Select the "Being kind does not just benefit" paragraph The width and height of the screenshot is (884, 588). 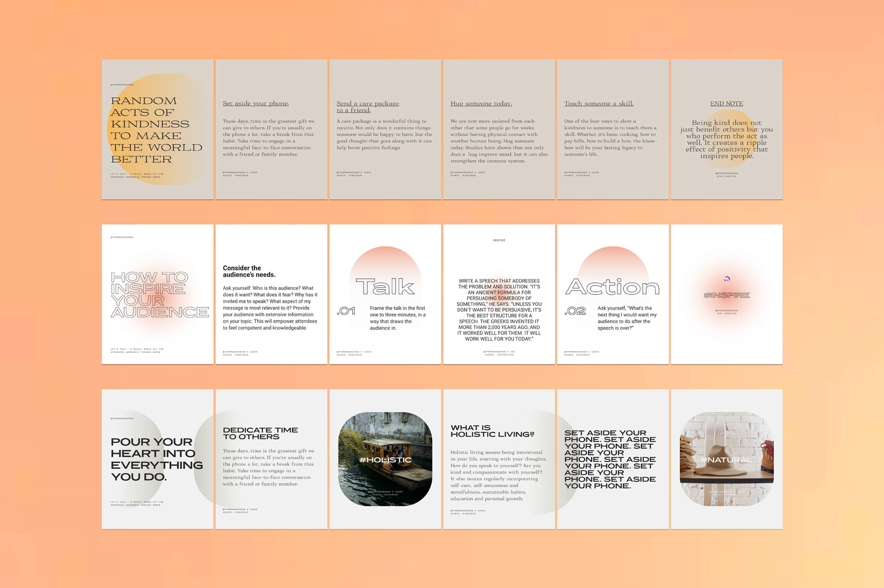tap(727, 139)
